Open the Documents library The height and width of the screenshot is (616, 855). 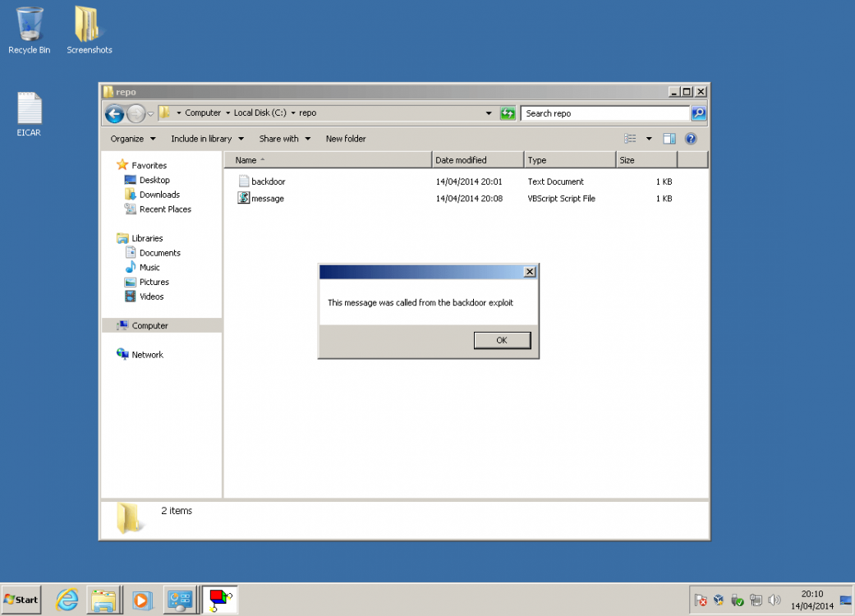(x=153, y=253)
